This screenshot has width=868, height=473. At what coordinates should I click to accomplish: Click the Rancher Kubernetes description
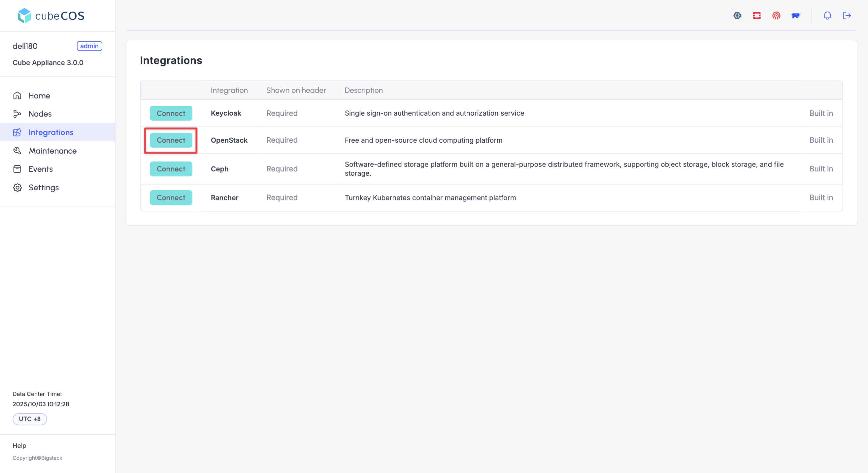pos(430,198)
